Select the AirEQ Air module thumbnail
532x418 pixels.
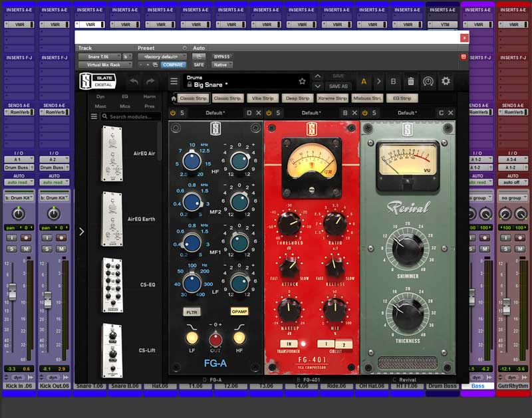pos(112,154)
